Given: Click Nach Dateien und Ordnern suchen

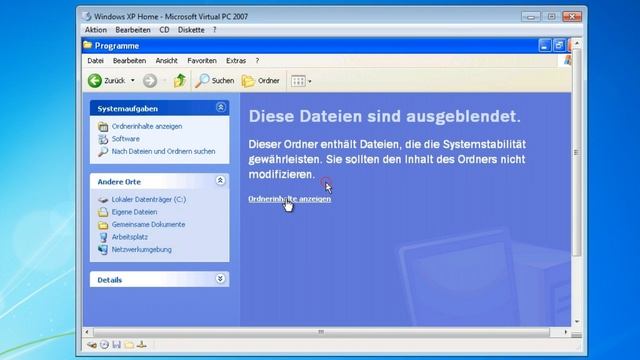Looking at the screenshot, I should (x=163, y=151).
